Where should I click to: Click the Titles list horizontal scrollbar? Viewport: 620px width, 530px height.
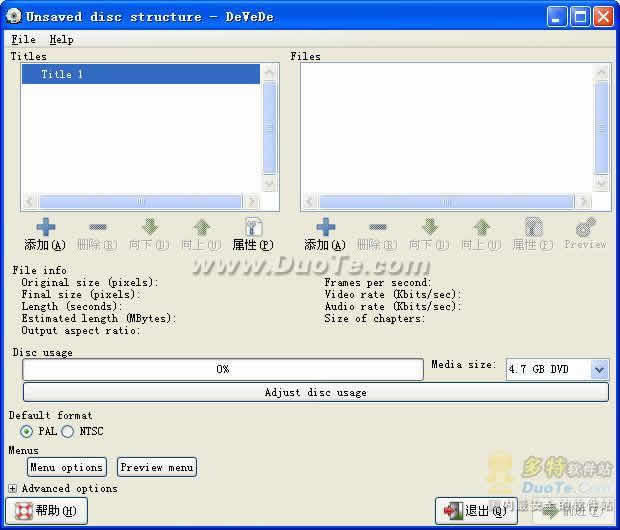tap(140, 201)
